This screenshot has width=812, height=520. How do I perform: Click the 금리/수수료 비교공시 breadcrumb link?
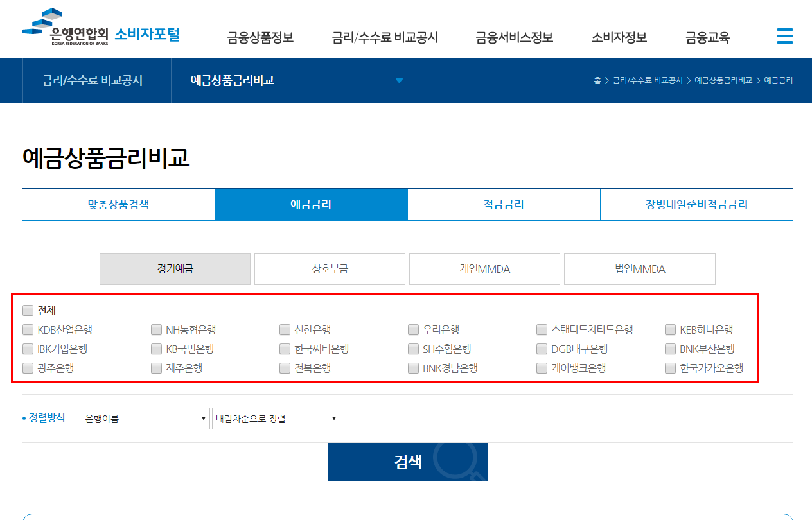648,80
